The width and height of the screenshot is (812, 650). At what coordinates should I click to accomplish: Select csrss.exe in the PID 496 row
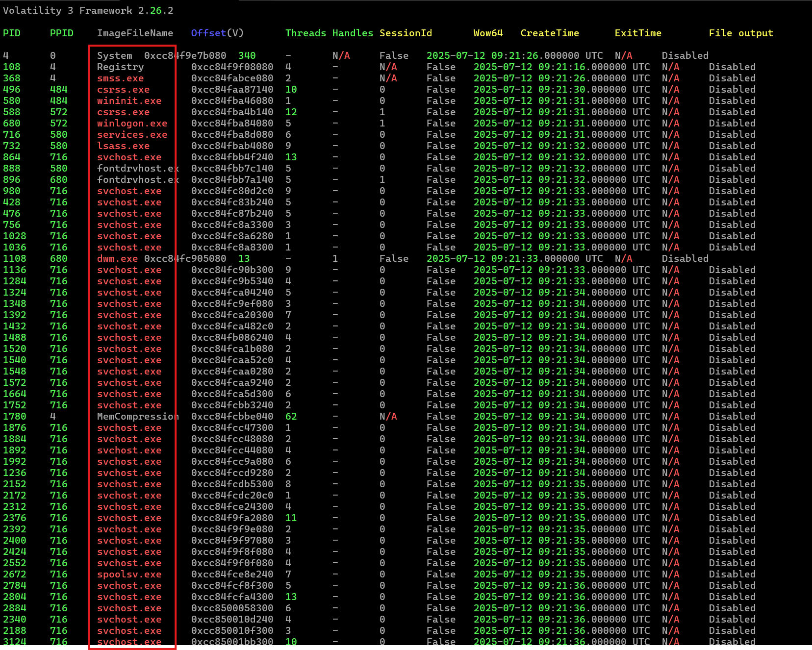tap(123, 89)
